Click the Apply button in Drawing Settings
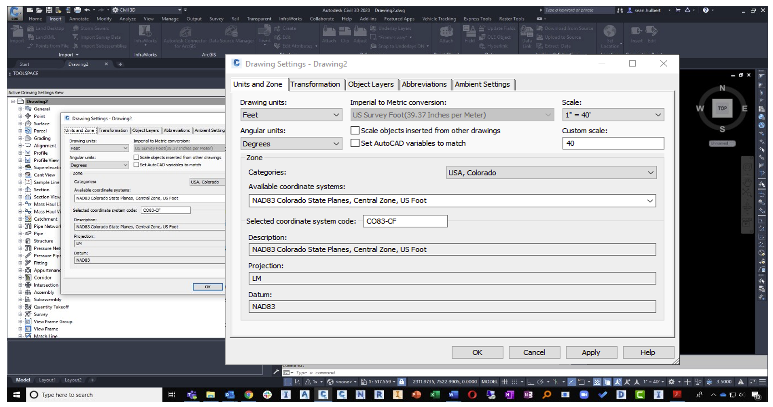Image resolution: width=773 pixels, height=407 pixels. pyautogui.click(x=591, y=352)
